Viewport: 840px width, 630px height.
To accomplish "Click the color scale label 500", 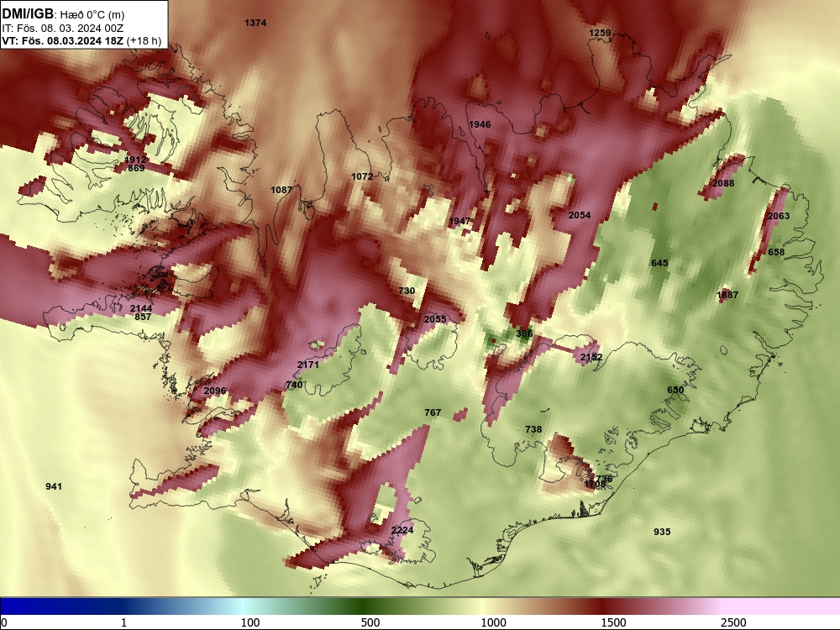I will pos(370,622).
